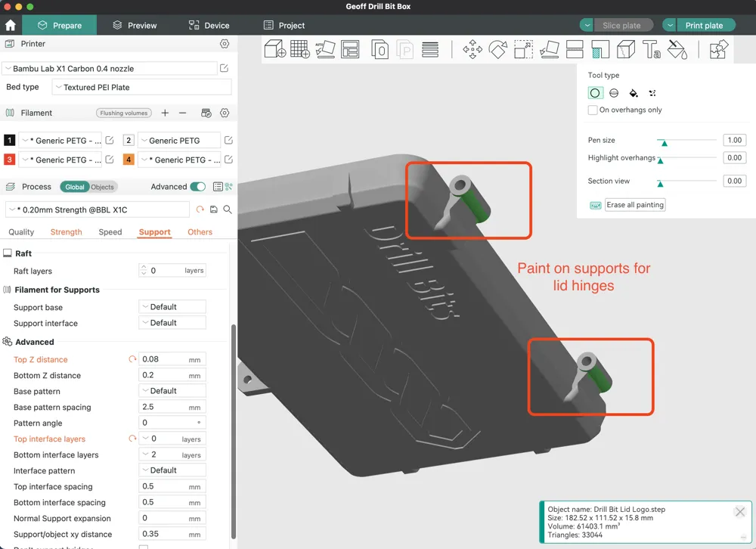Select the Lay on face tool

549,49
